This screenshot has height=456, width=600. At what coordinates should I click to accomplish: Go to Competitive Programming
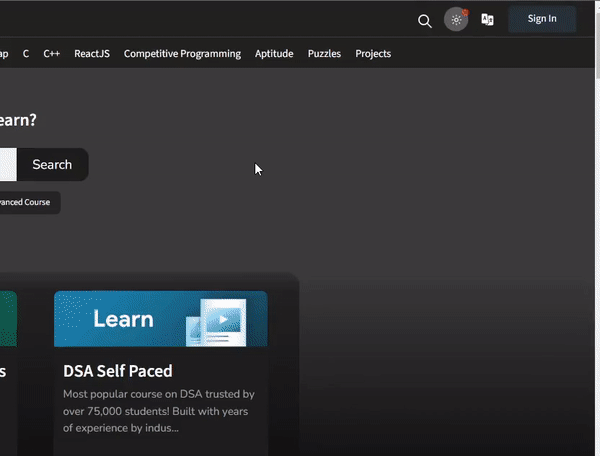click(x=182, y=54)
